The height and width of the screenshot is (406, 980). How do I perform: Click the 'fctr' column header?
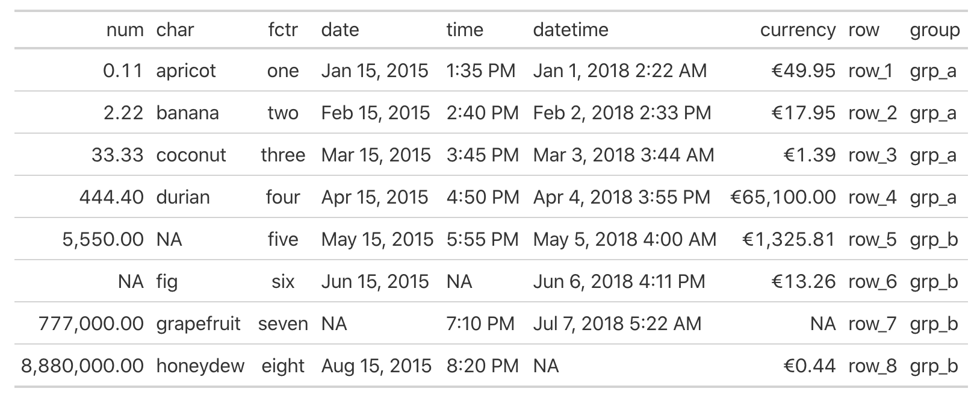coord(283,30)
